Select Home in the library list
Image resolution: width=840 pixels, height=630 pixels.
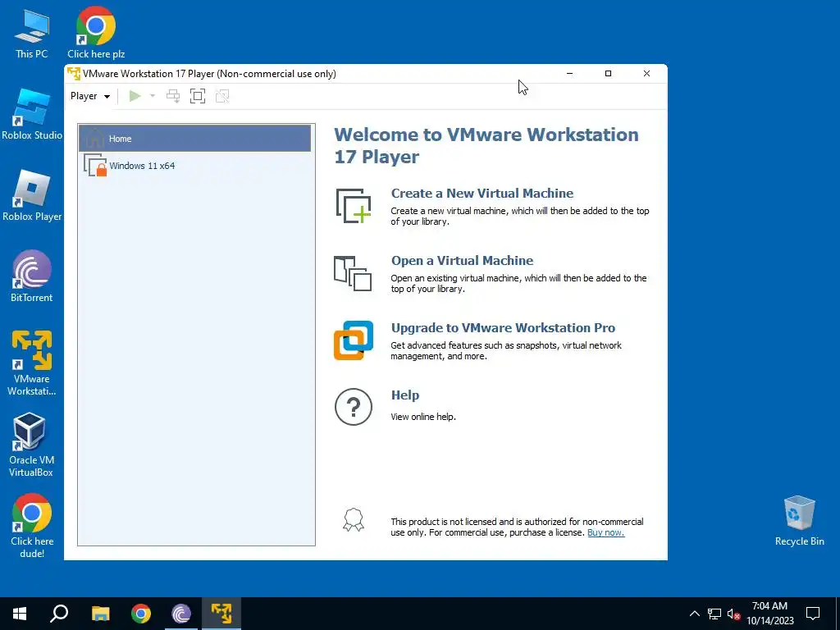(x=195, y=138)
